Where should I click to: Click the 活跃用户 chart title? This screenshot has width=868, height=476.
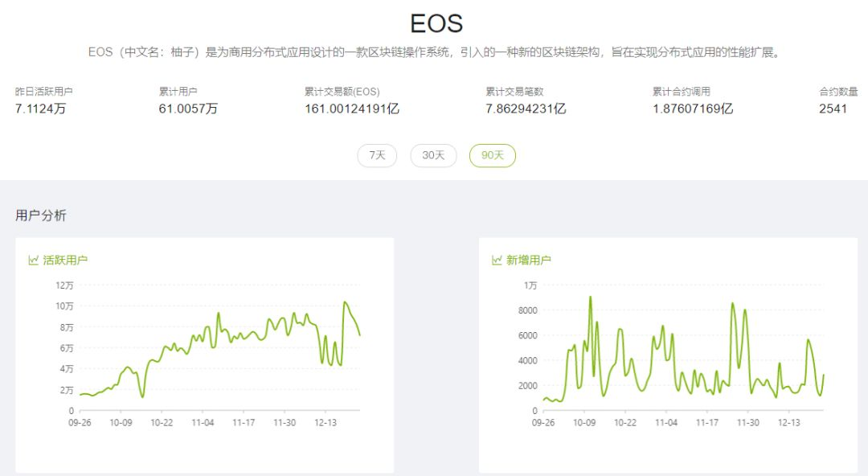[65, 260]
